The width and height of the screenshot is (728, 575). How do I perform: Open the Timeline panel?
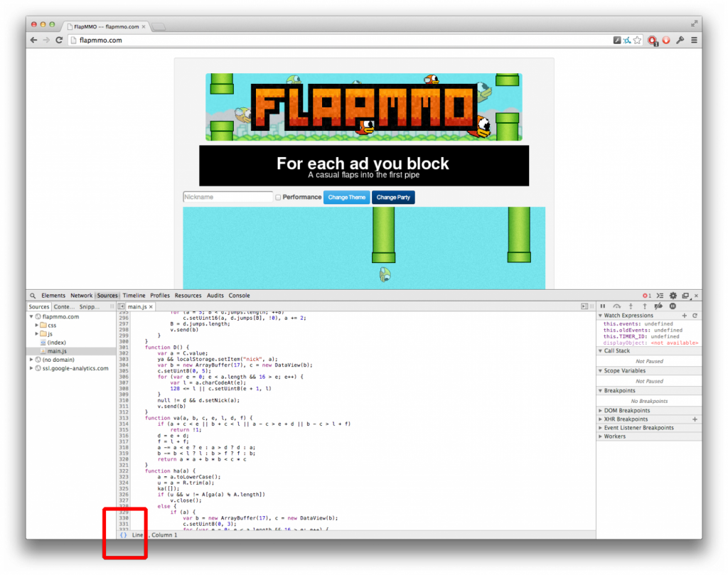coord(134,296)
